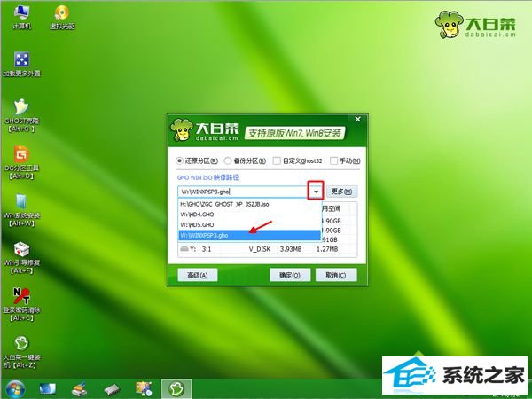
Task: Open the Windows Start orb
Action: point(15,389)
